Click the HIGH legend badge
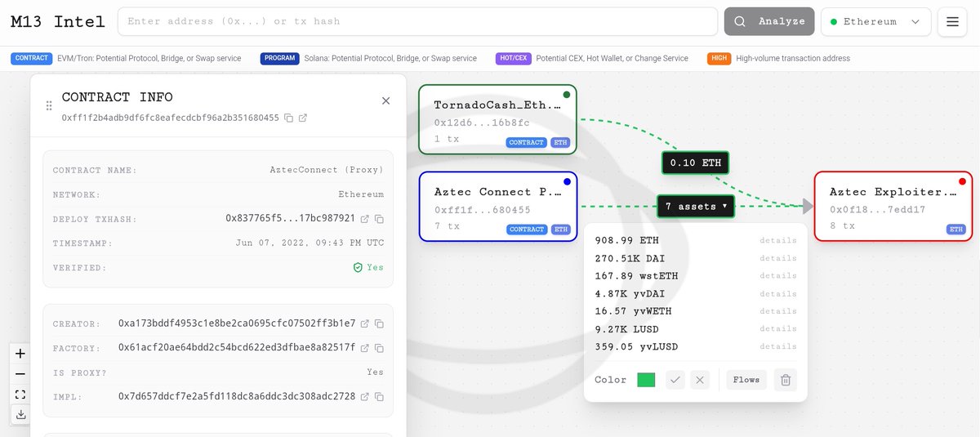This screenshot has height=437, width=980. pos(719,59)
